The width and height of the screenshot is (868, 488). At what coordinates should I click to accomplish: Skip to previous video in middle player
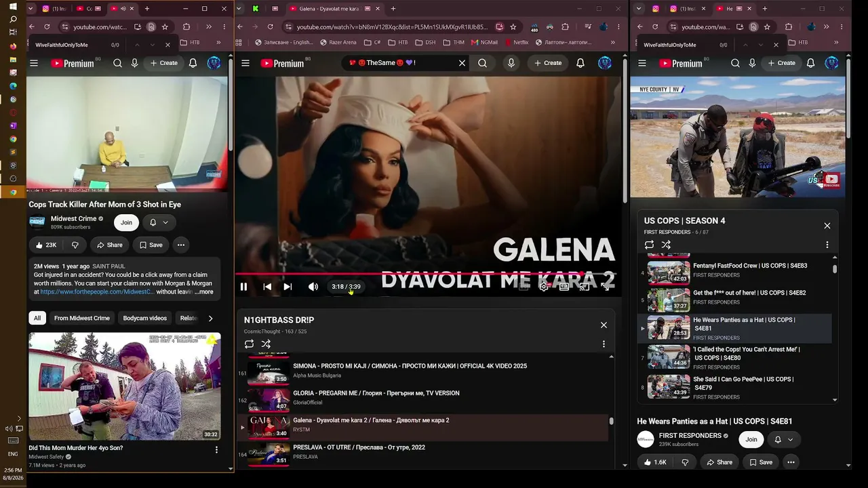(267, 287)
